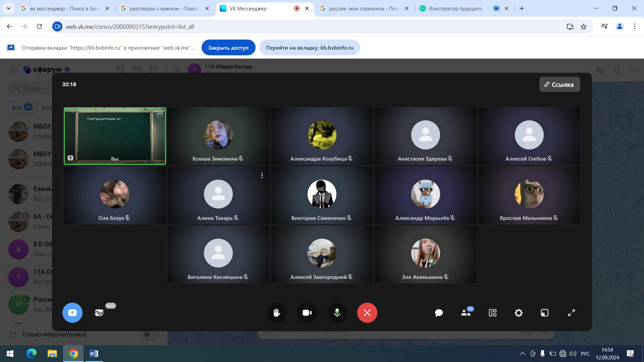Open notifications center icon
This screenshot has height=362, width=644.
pos(630,354)
